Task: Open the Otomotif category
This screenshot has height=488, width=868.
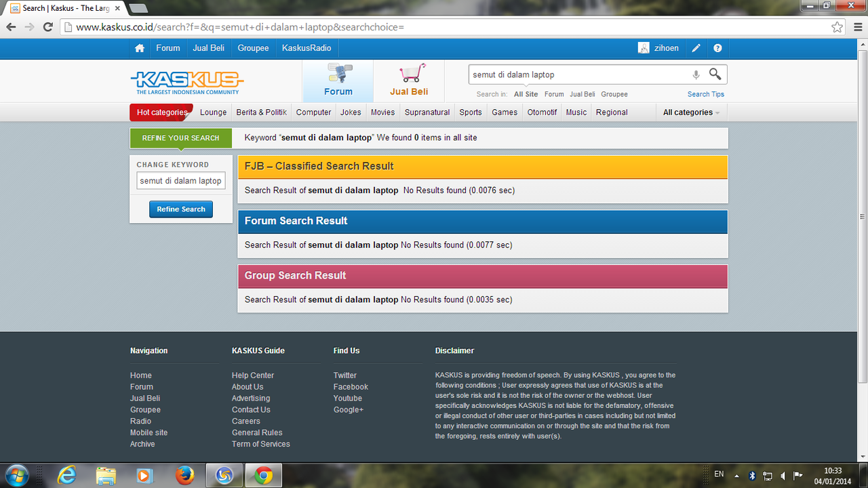Action: coord(542,113)
